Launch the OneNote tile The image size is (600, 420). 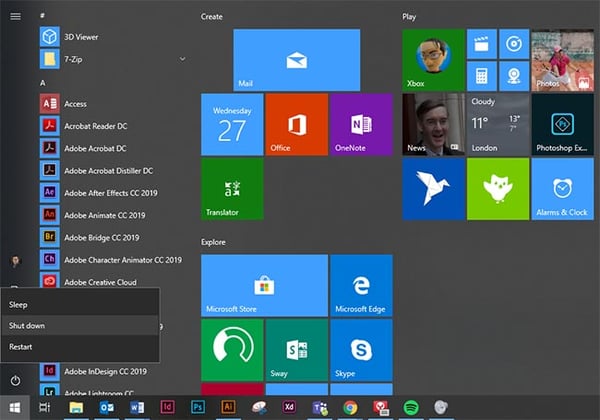[361, 125]
